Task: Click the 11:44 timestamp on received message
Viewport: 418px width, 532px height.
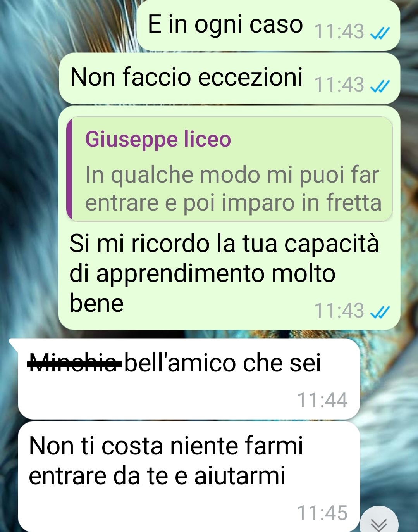Action: coord(322,400)
